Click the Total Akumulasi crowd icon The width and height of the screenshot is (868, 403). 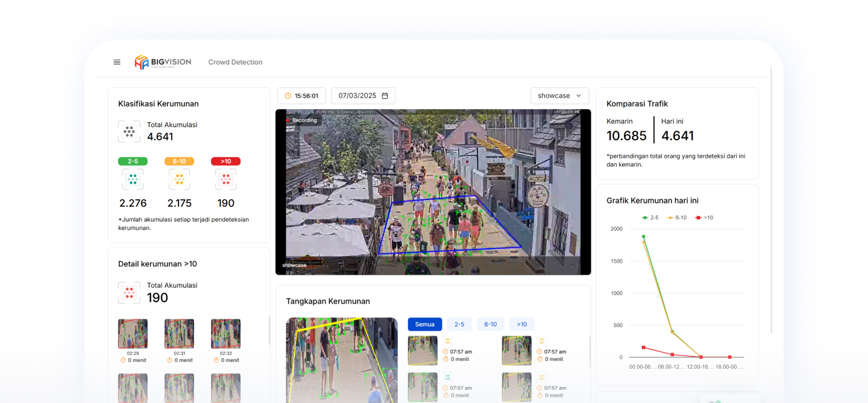(x=129, y=131)
